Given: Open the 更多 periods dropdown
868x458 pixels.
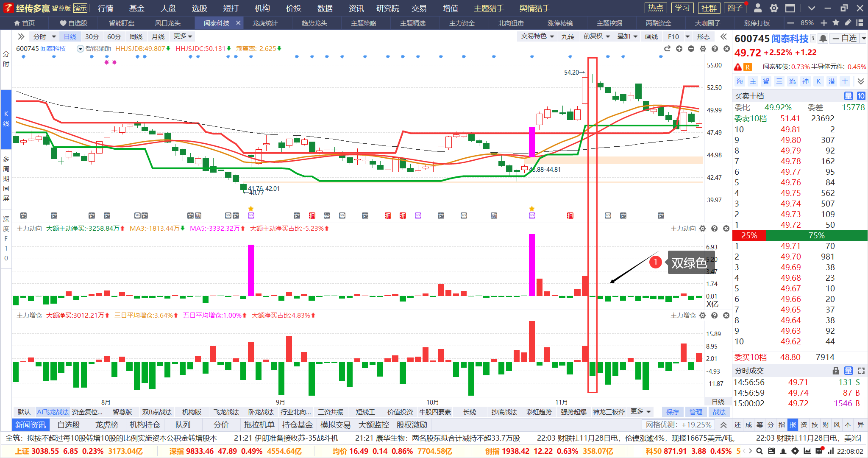Looking at the screenshot, I should [x=183, y=36].
